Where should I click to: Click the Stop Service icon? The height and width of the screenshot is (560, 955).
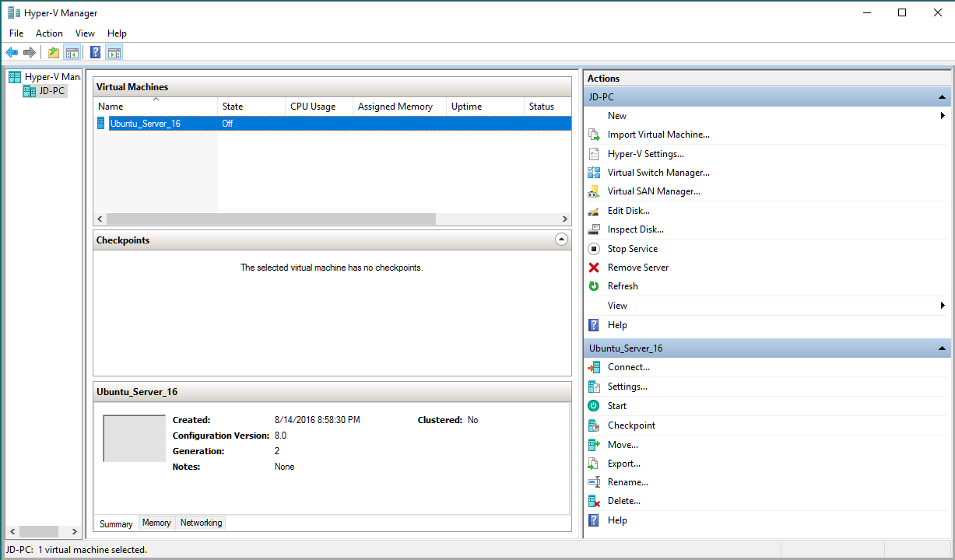click(x=594, y=249)
